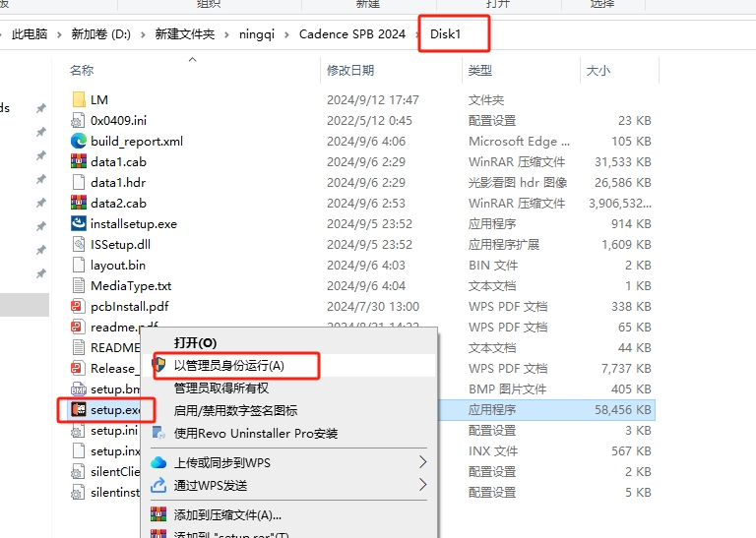Click the cloud icon of WPS upload entry
756x538 pixels.
coord(158,463)
